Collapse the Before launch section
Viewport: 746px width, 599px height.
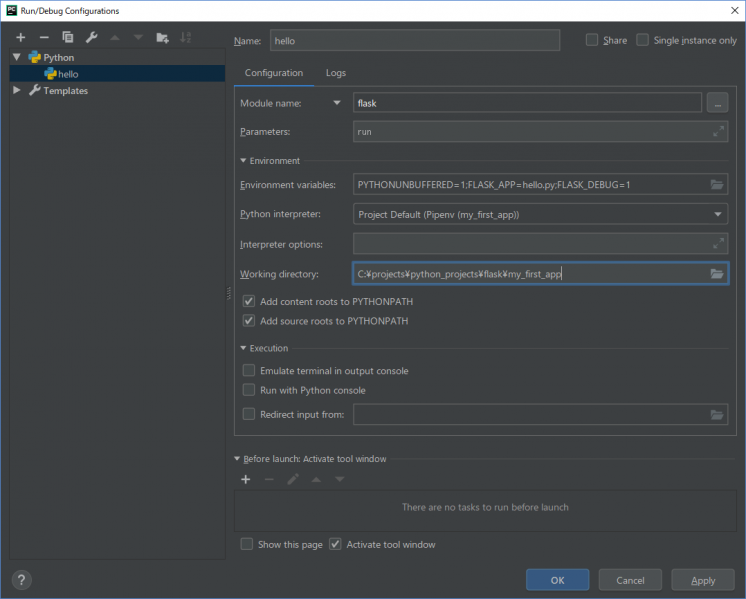coord(237,459)
